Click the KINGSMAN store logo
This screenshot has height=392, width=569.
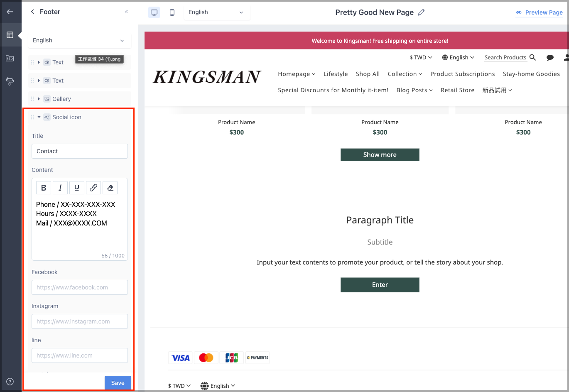pyautogui.click(x=207, y=77)
